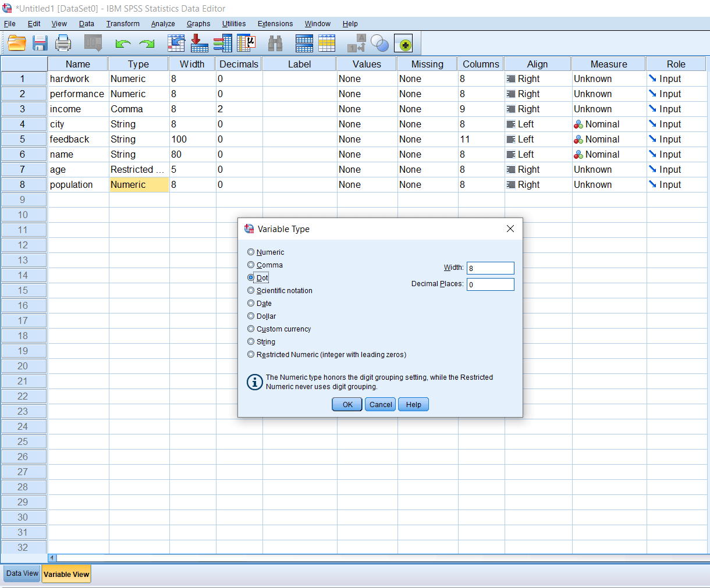Click the Decimal Places input field
Screen dimensions: 710x588
coord(491,284)
